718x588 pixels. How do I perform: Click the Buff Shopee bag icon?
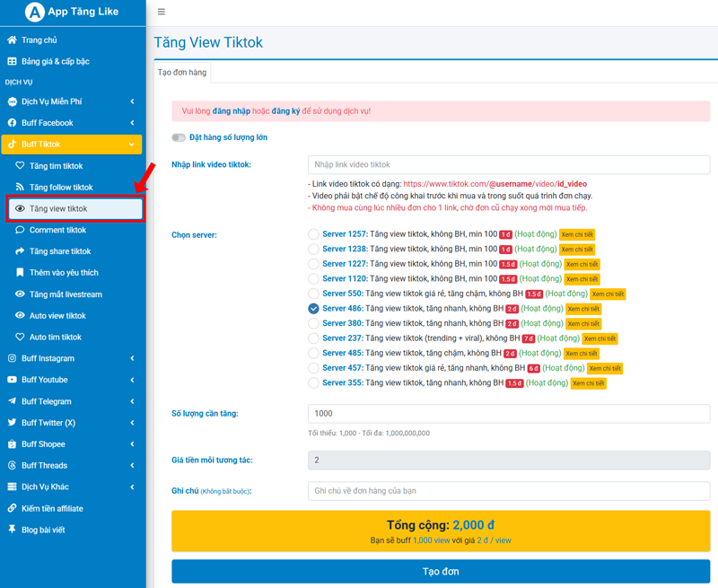[12, 444]
